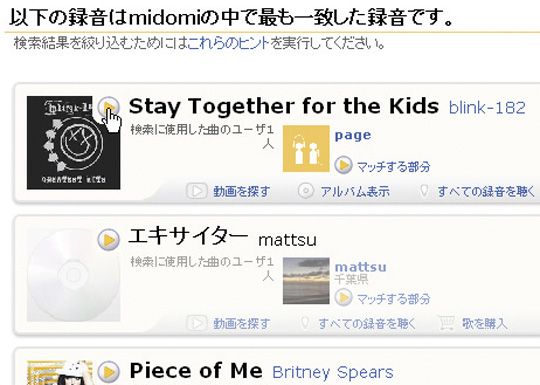Click the video icon in blink-182 result
The height and width of the screenshot is (385, 540).
(197, 191)
